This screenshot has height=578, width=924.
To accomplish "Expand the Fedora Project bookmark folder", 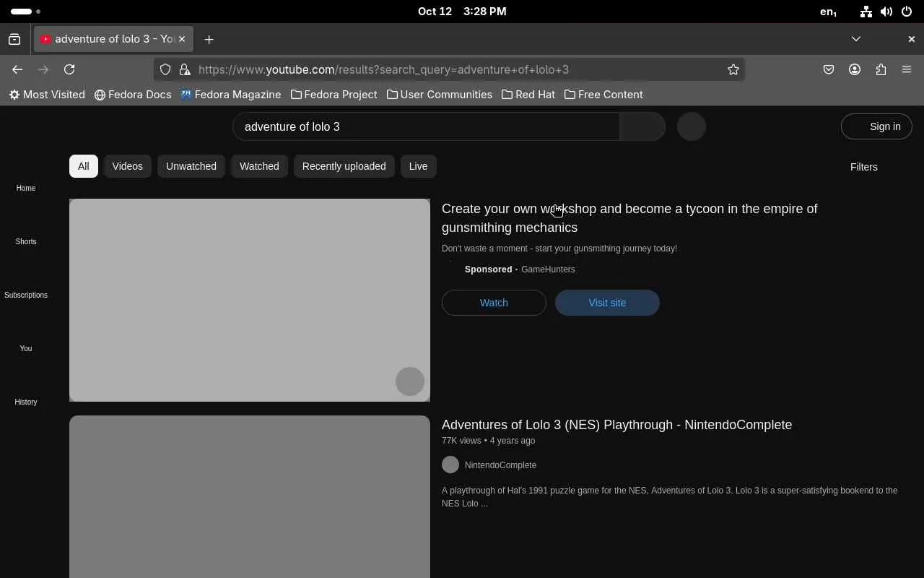I will point(334,95).
